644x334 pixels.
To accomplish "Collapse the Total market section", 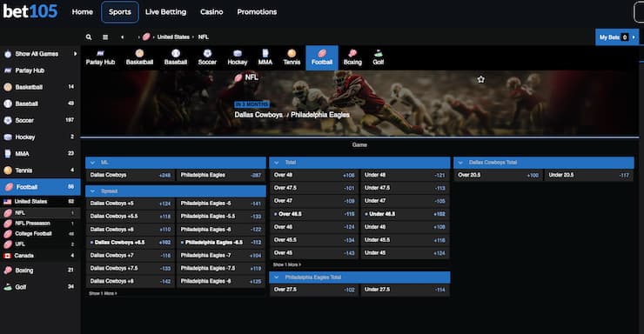I will pyautogui.click(x=277, y=163).
